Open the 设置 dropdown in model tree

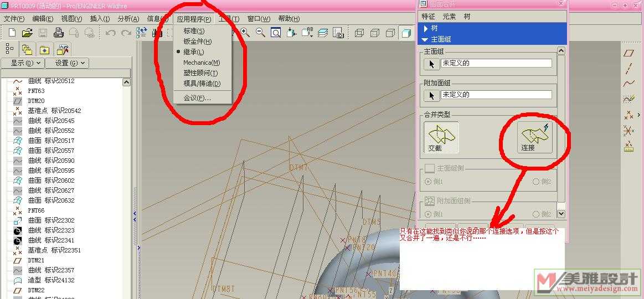[67, 63]
